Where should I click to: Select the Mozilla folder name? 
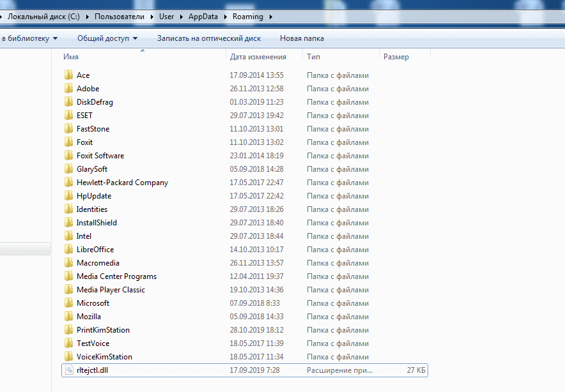89,317
